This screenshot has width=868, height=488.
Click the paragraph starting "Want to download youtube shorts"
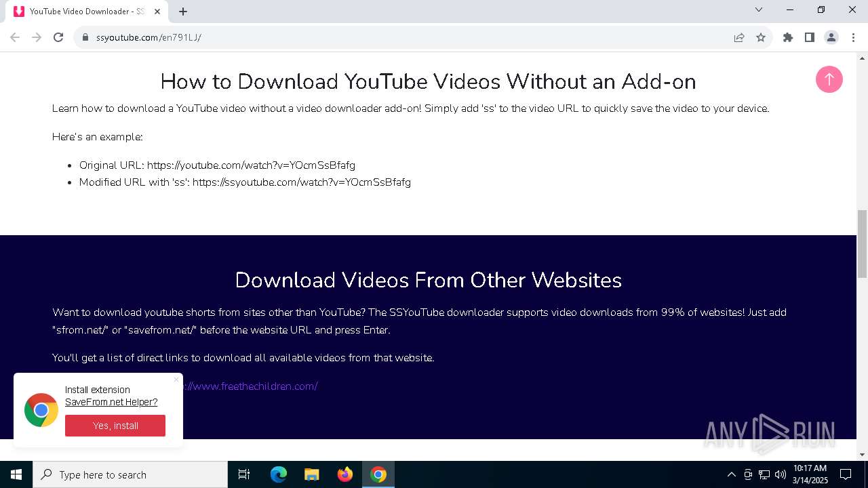(x=419, y=321)
